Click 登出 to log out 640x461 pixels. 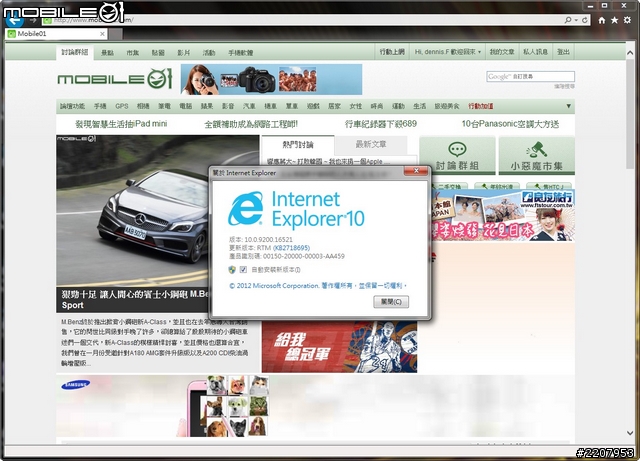click(563, 52)
